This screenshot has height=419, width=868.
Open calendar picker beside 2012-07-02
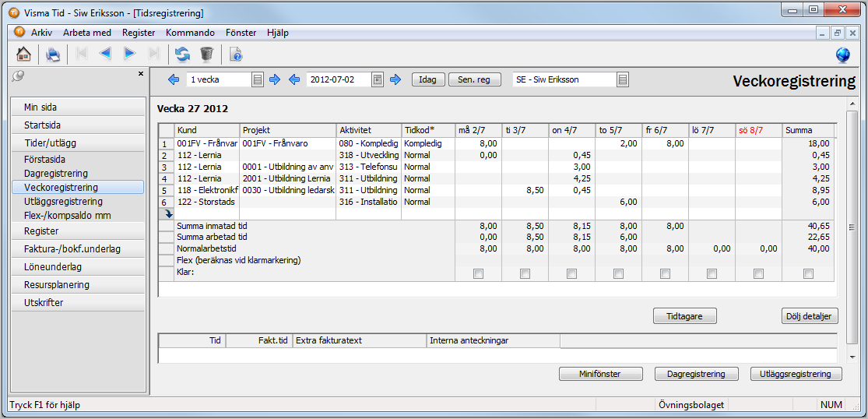click(377, 79)
